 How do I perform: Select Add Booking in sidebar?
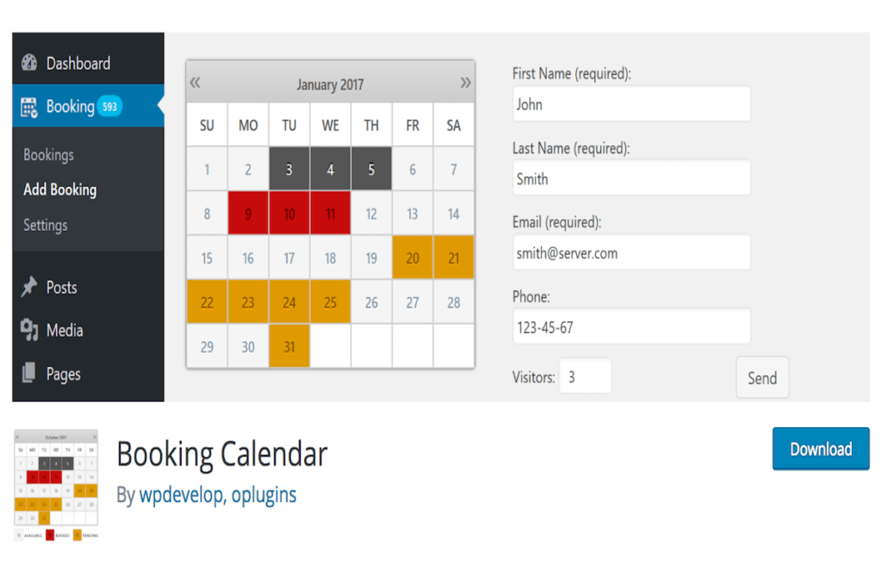(59, 190)
